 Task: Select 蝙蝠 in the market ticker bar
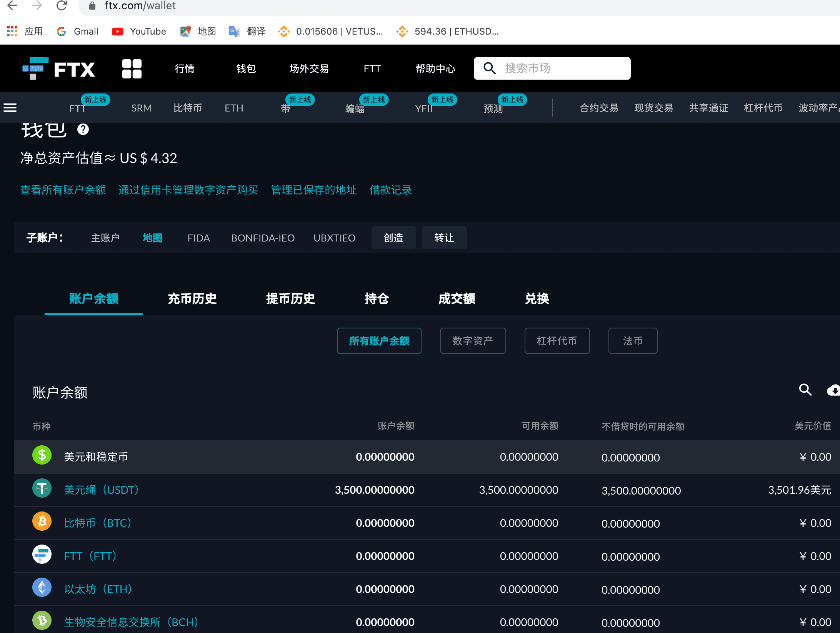tap(355, 109)
